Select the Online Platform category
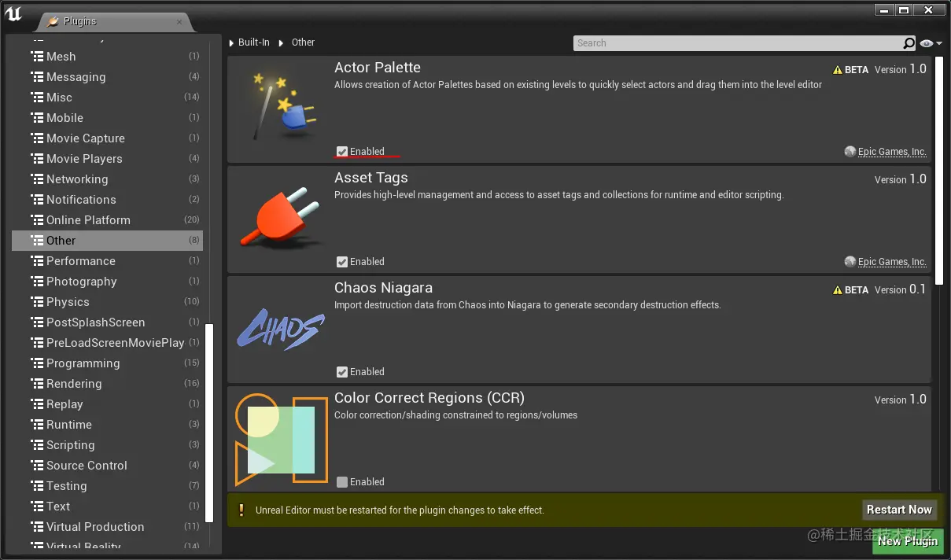Image resolution: width=951 pixels, height=560 pixels. [x=107, y=220]
